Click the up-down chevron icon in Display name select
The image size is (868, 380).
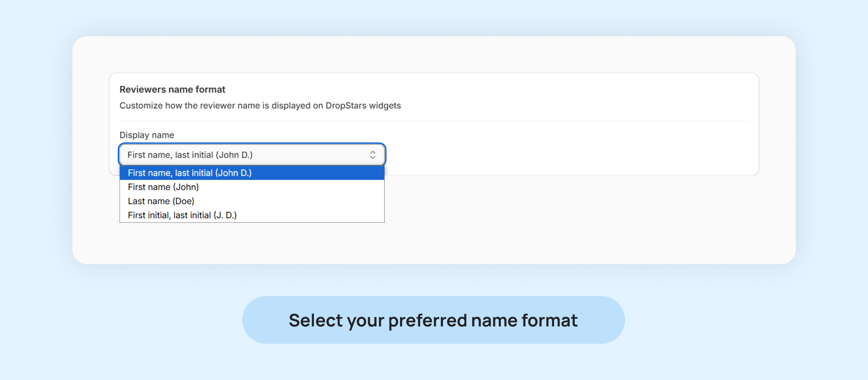pos(373,155)
